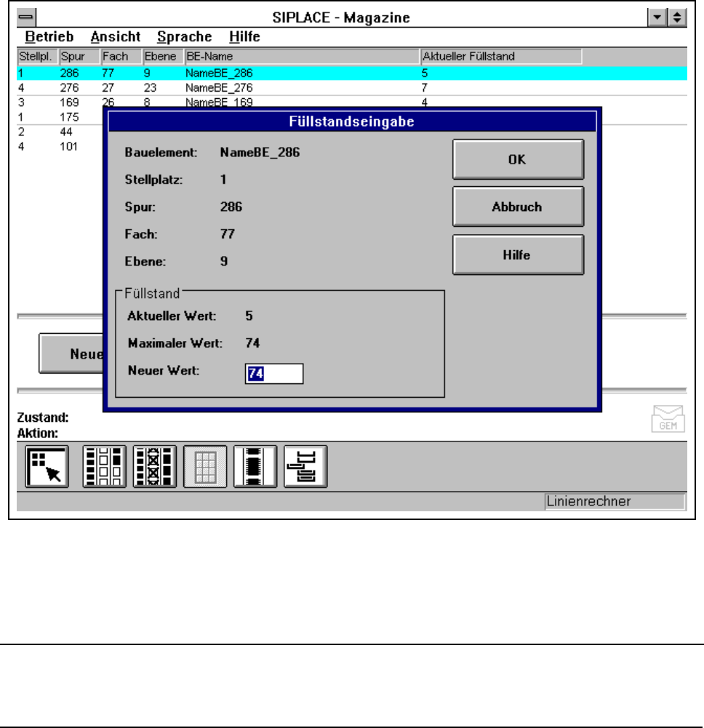Image resolution: width=704 pixels, height=728 pixels.
Task: Click the Maximaler Wert value 74
Action: point(252,343)
